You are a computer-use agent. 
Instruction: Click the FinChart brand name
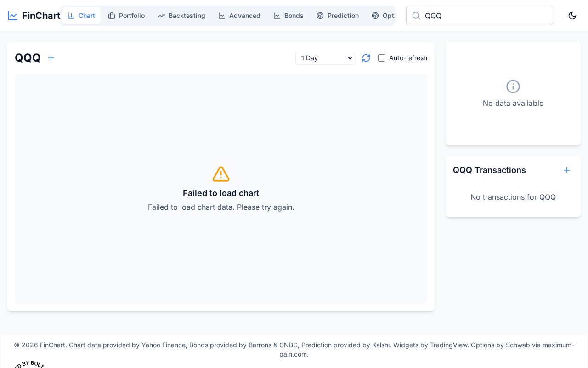click(x=41, y=16)
